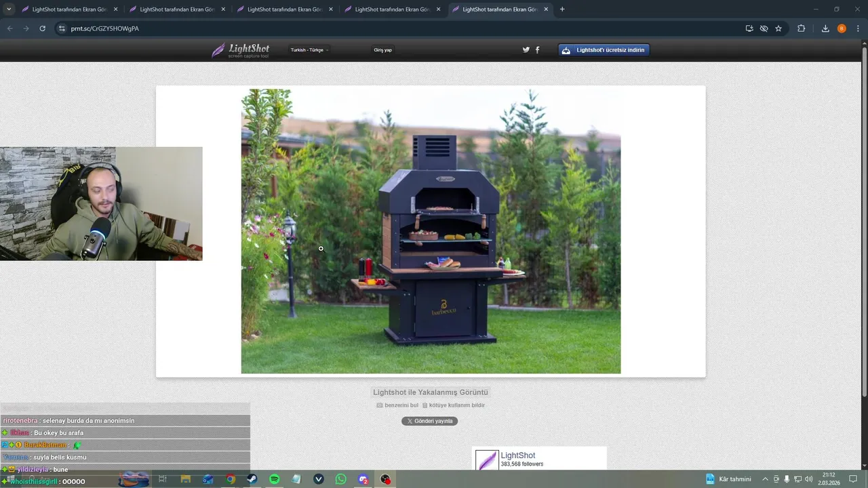Open Chrome three-dot menu
Image resolution: width=868 pixels, height=488 pixels.
[x=857, y=28]
